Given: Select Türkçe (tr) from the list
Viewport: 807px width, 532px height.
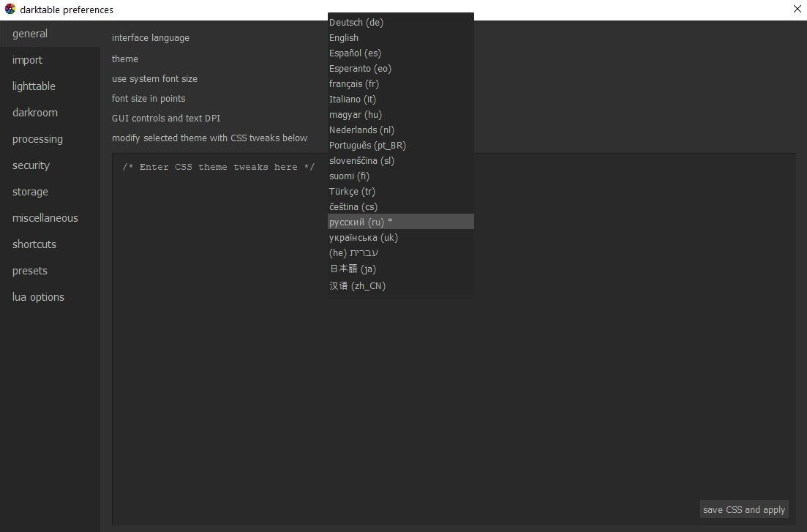Looking at the screenshot, I should pos(400,192).
